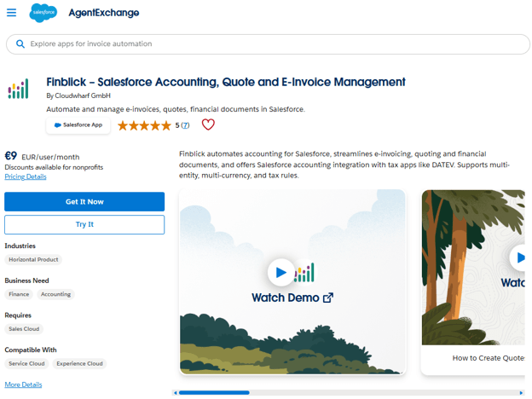Click the carousel right scroll arrow
The height and width of the screenshot is (399, 532).
(x=521, y=393)
